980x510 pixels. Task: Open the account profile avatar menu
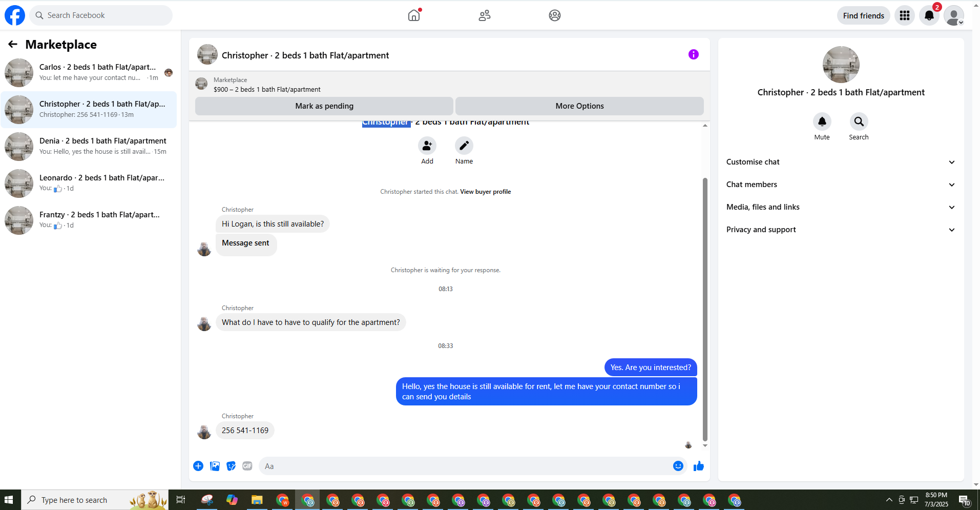tap(954, 15)
